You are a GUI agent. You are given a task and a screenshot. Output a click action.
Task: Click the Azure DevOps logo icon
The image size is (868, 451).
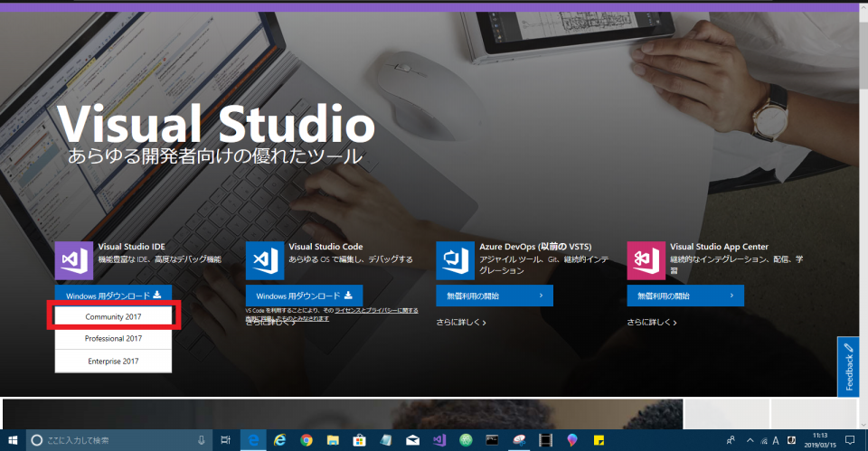click(x=455, y=260)
